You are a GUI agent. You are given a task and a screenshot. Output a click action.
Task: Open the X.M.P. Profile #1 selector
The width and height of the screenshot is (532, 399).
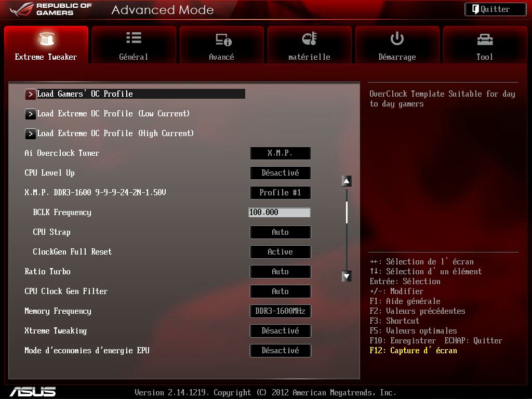(x=280, y=192)
